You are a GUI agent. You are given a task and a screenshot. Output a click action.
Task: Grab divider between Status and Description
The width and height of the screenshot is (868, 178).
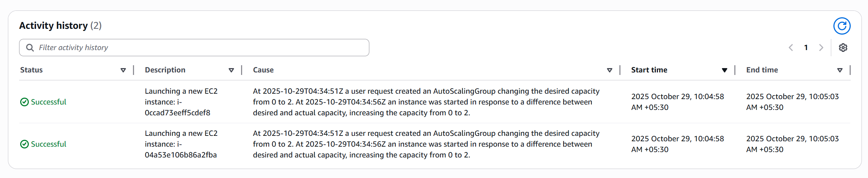coord(134,70)
